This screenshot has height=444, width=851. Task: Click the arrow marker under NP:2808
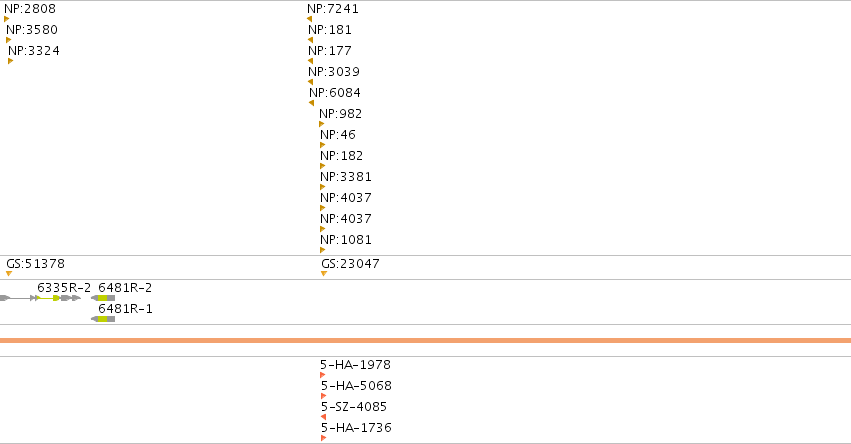7,19
